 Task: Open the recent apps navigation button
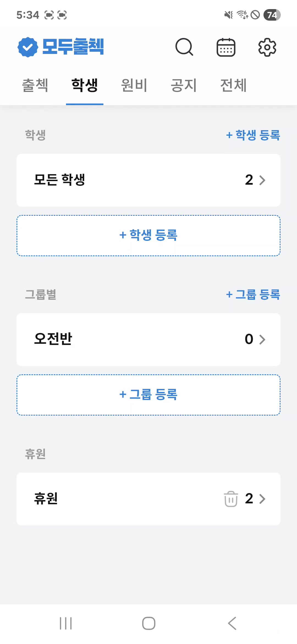pos(66,623)
